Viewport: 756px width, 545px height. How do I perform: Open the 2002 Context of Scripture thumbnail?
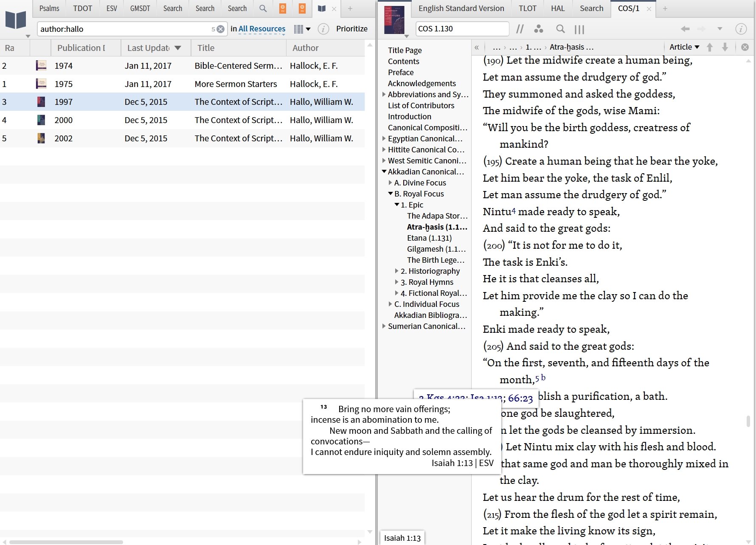point(41,138)
